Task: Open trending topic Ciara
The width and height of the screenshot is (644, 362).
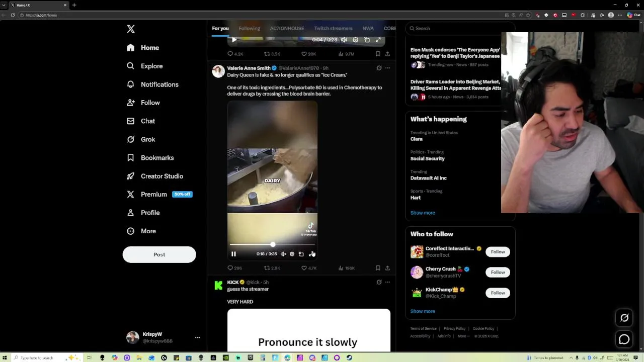Action: coord(417,139)
